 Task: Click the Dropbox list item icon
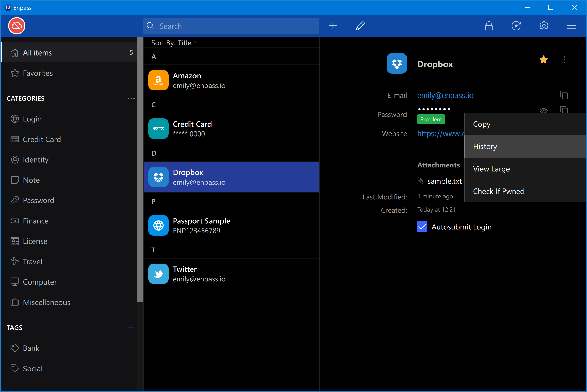point(159,177)
